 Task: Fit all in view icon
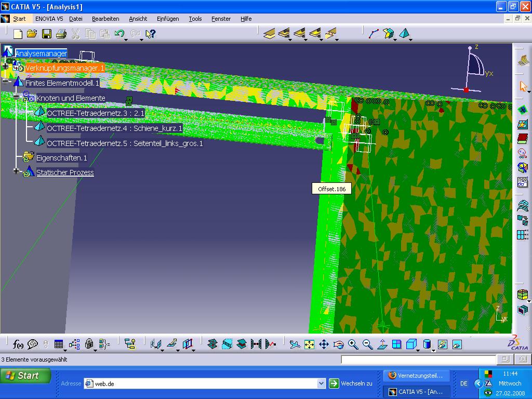pyautogui.click(x=310, y=344)
